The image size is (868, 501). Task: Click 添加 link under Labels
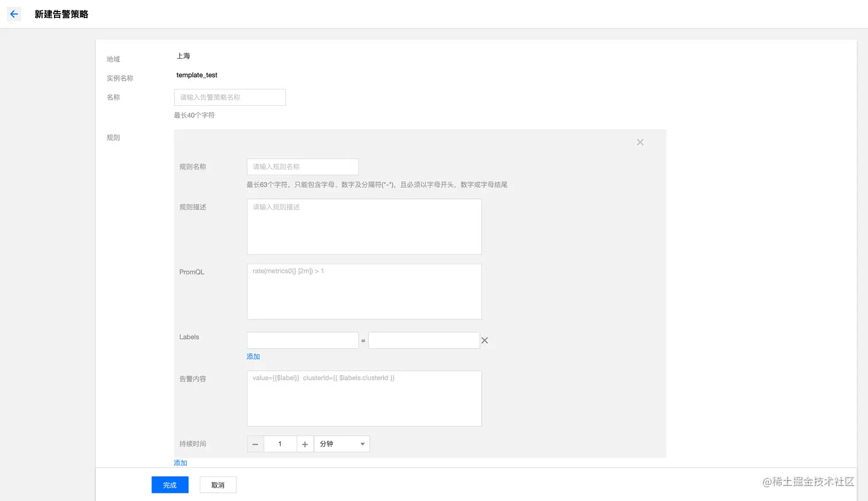tap(253, 356)
